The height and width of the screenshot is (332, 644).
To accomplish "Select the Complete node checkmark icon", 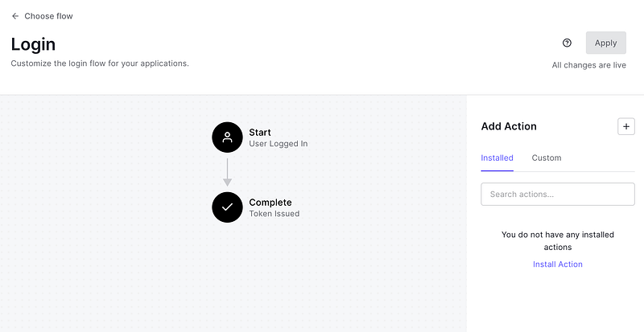I will [x=227, y=207].
